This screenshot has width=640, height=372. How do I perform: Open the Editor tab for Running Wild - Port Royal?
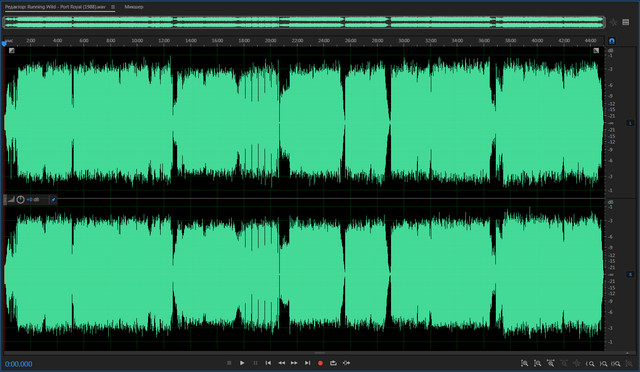tap(55, 7)
